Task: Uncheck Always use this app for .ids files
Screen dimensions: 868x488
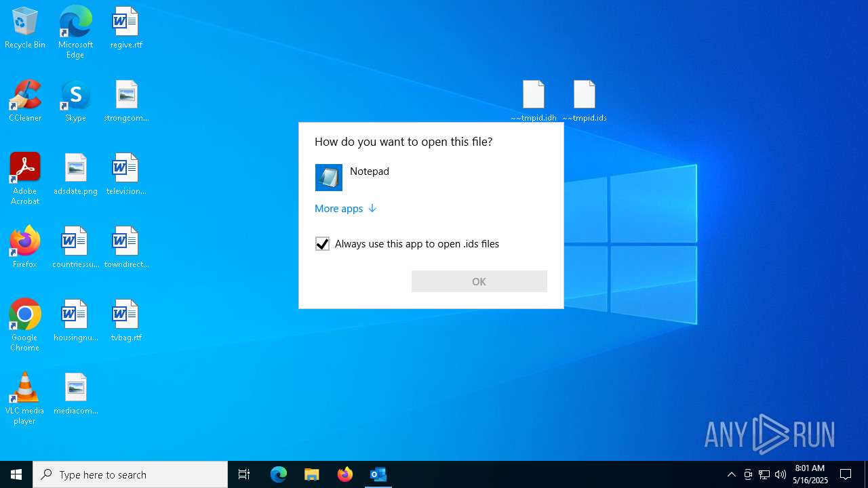Action: click(x=322, y=244)
